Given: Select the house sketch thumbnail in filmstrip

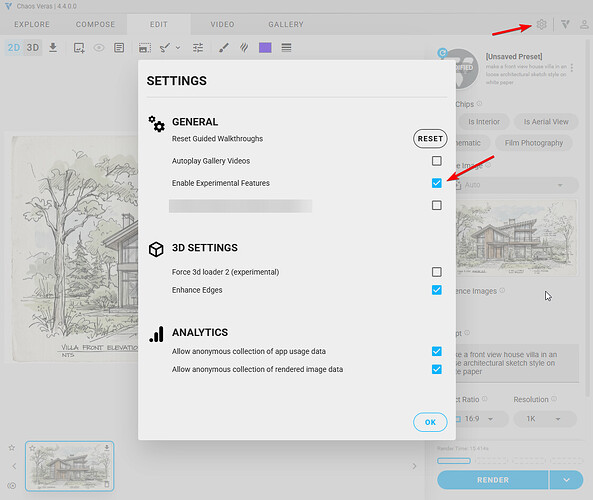Looking at the screenshot, I should tap(70, 466).
